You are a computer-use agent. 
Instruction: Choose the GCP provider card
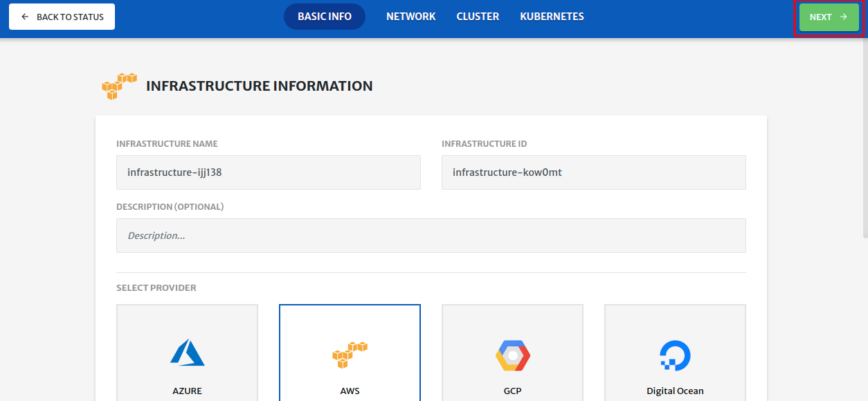pyautogui.click(x=512, y=353)
